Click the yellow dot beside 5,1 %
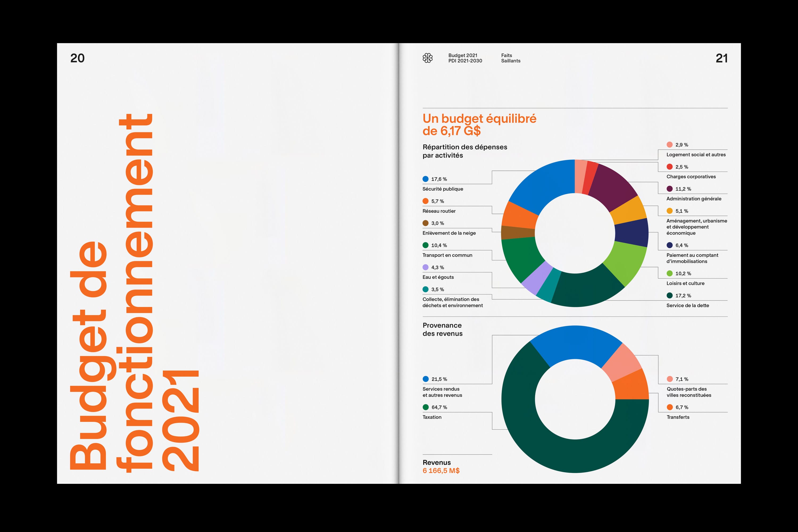Viewport: 798px width, 532px height. tap(670, 211)
